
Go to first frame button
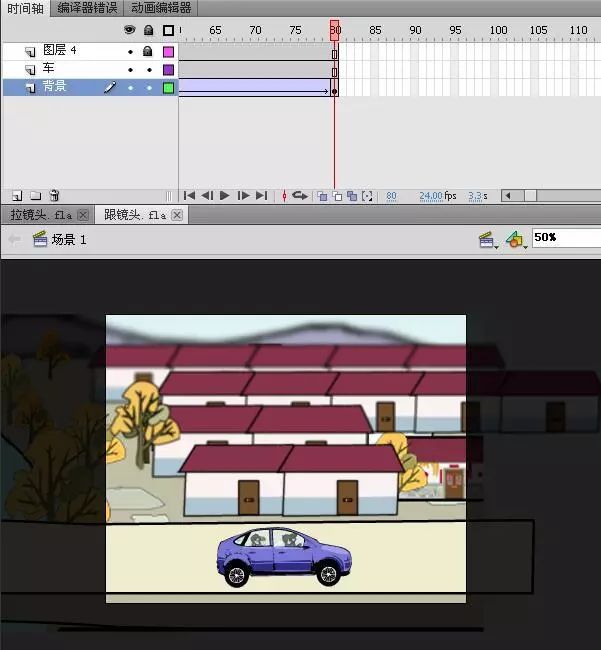(189, 195)
